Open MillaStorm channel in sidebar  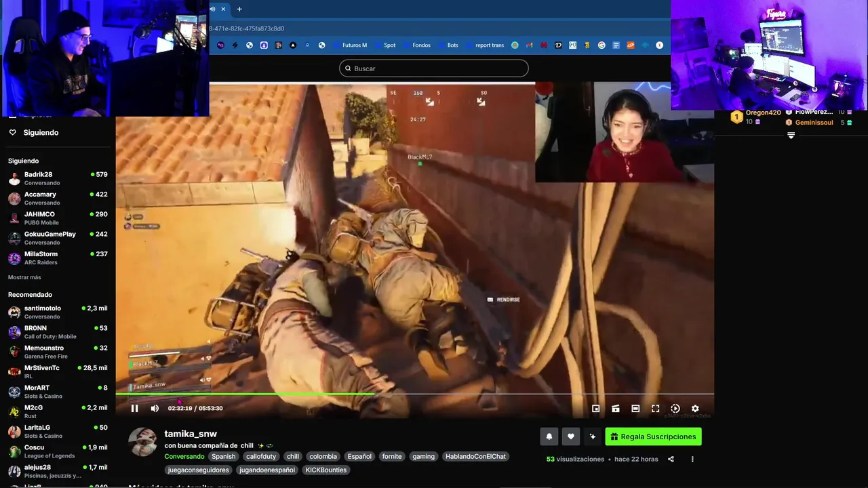pyautogui.click(x=58, y=258)
